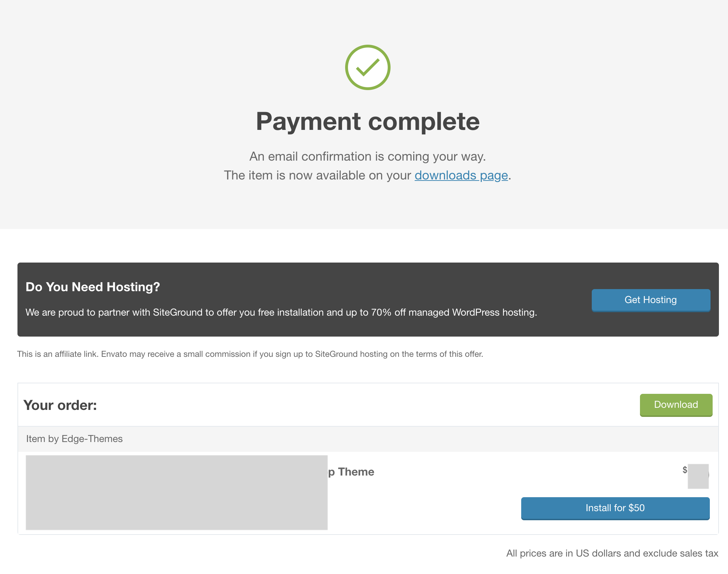Click the item now available sentence
This screenshot has width=728, height=574.
coord(367,175)
